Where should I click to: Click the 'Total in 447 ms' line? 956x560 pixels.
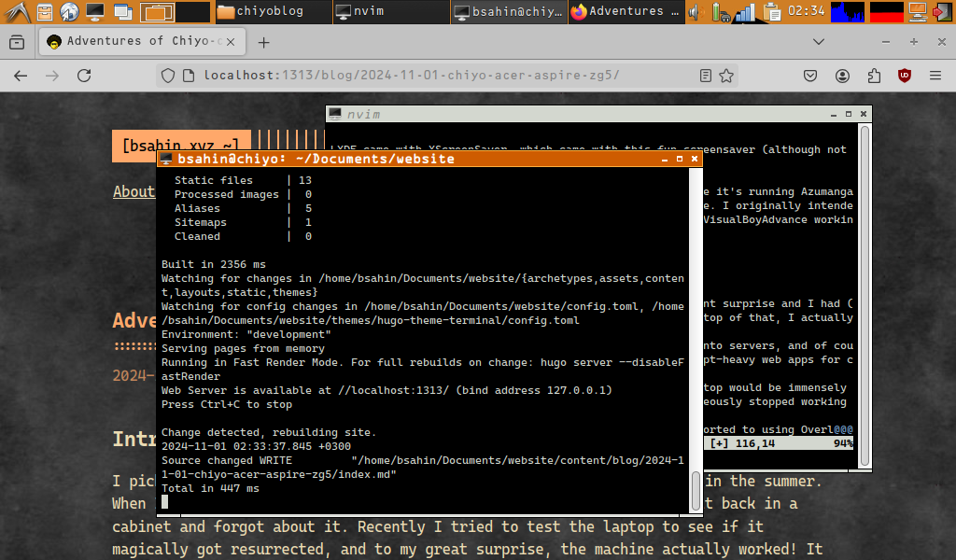coord(210,489)
